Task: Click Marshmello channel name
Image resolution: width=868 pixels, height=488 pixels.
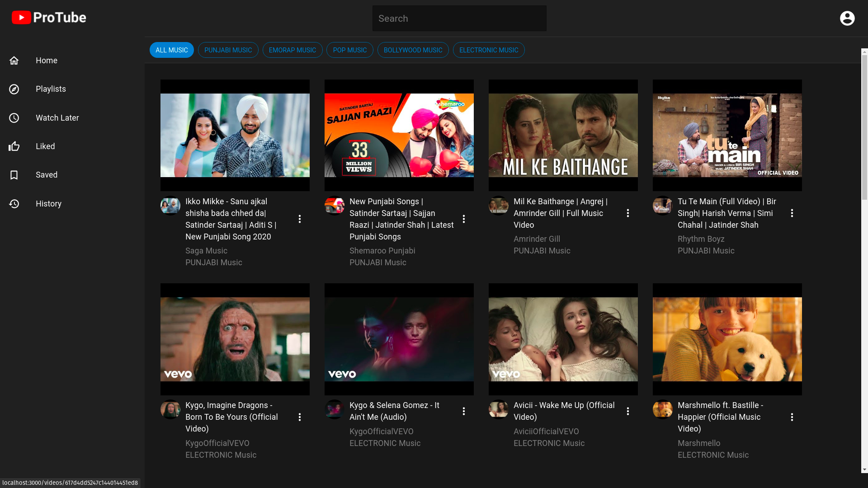Action: [x=699, y=443]
